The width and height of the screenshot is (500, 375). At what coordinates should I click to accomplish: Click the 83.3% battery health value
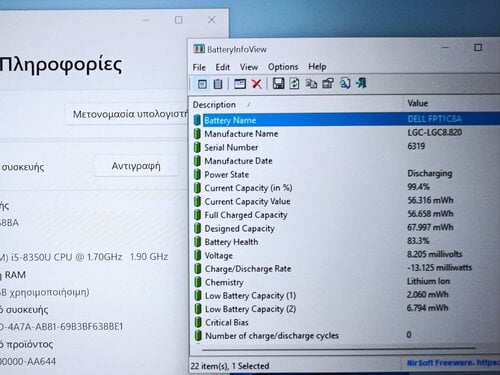click(x=418, y=241)
